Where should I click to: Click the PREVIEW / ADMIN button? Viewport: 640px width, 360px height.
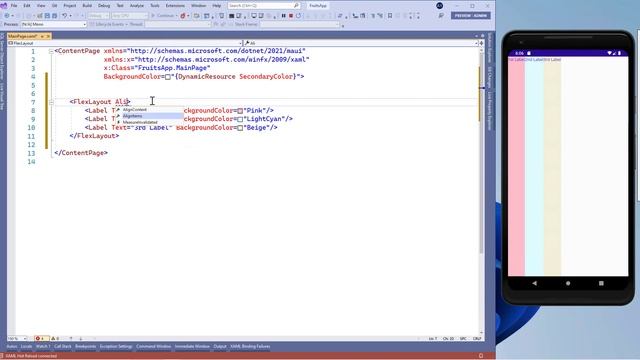click(471, 16)
